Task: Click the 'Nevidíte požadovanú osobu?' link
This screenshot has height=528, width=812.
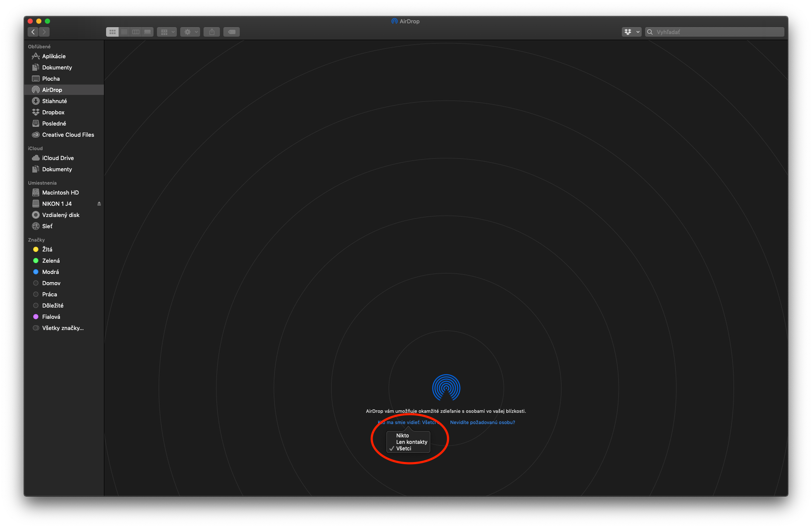Action: point(483,422)
